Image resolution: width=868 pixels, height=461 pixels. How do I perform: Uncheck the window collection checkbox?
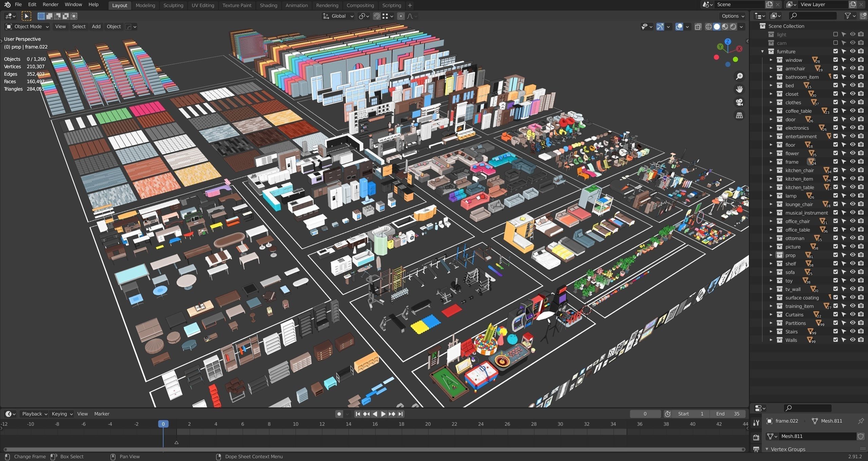click(835, 60)
